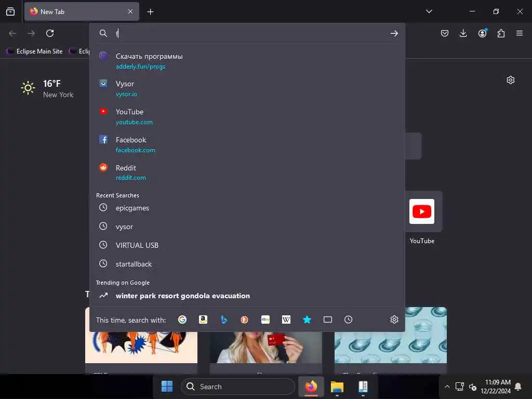Viewport: 532px width, 399px height.
Task: Click the Go arrow in the address bar
Action: click(394, 33)
